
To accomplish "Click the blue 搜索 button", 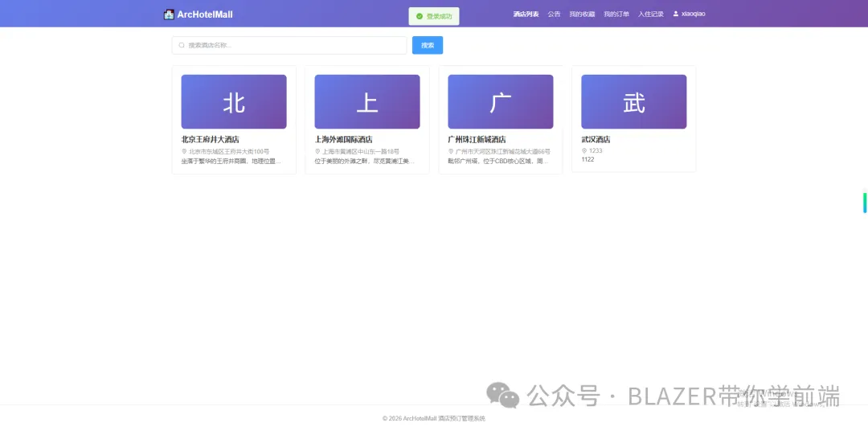I will coord(428,45).
